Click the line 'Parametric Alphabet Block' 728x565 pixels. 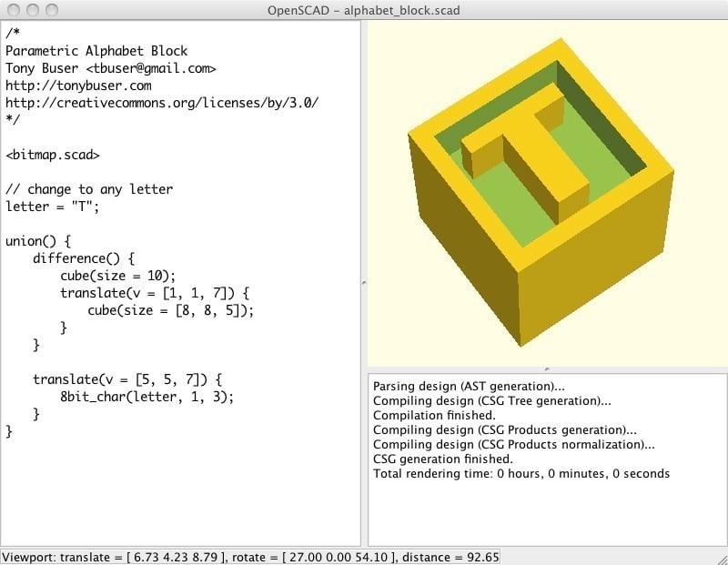[96, 51]
